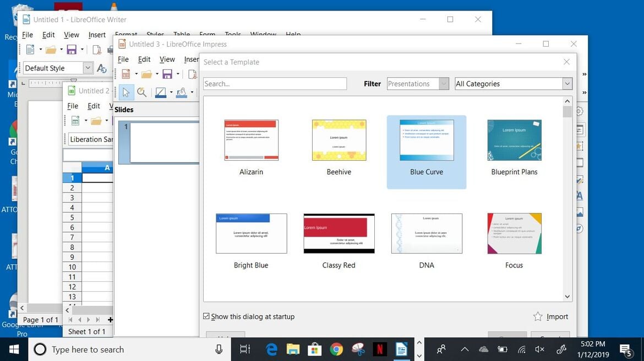This screenshot has height=361, width=644.
Task: Click template list scrollbar down arrow
Action: [567, 297]
